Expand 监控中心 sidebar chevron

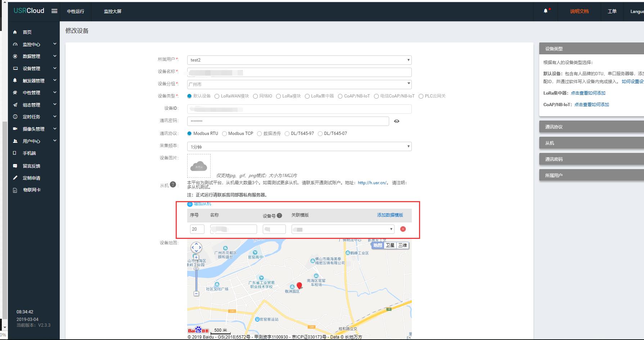coord(55,44)
